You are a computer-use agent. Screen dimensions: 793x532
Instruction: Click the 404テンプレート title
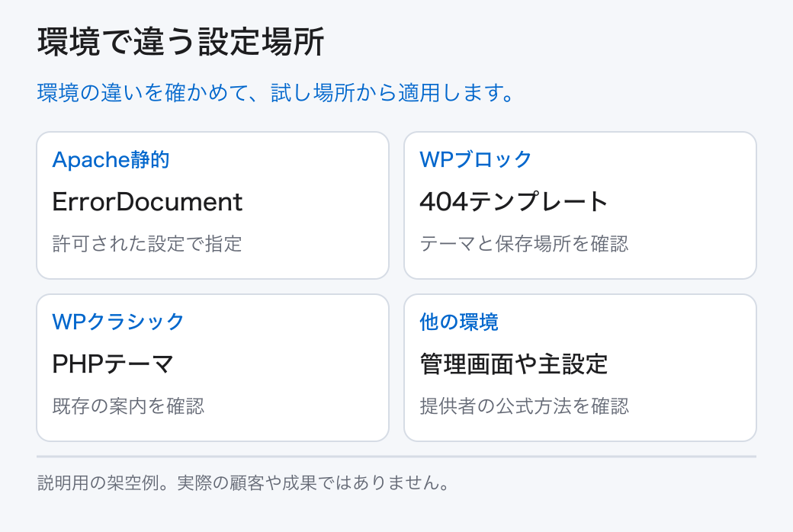click(x=514, y=202)
